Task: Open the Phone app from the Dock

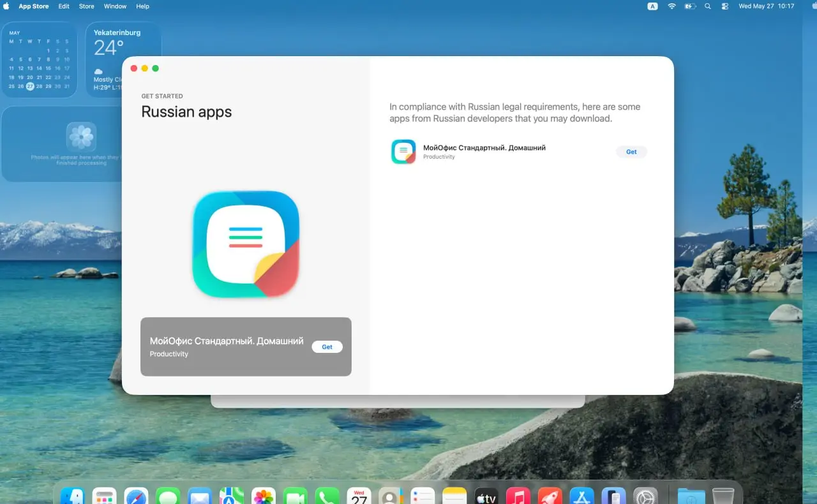Action: click(327, 497)
